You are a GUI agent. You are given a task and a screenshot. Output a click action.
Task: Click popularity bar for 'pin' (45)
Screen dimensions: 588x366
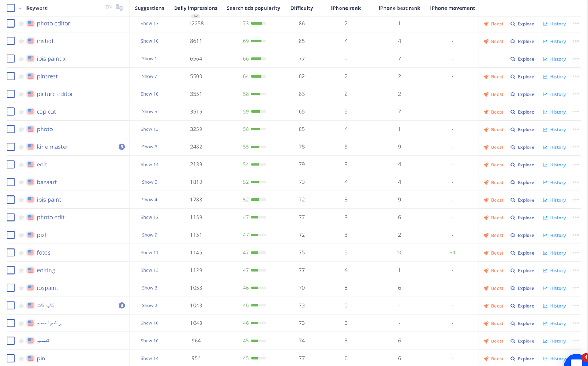(x=259, y=359)
